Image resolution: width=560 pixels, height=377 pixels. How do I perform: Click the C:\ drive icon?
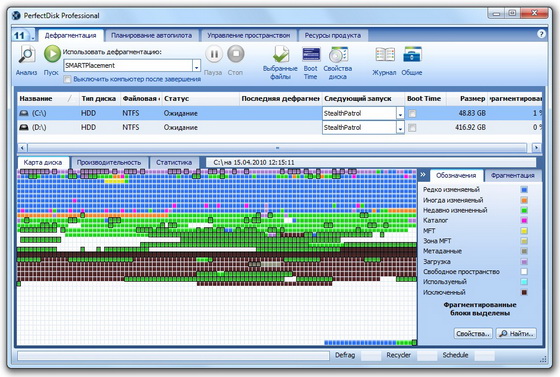tap(24, 113)
